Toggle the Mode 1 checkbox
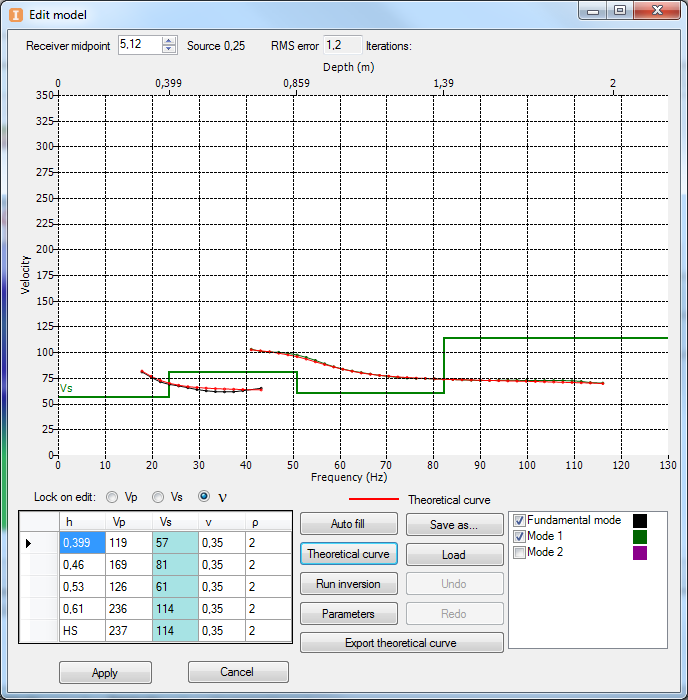The image size is (688, 700). pyautogui.click(x=519, y=536)
